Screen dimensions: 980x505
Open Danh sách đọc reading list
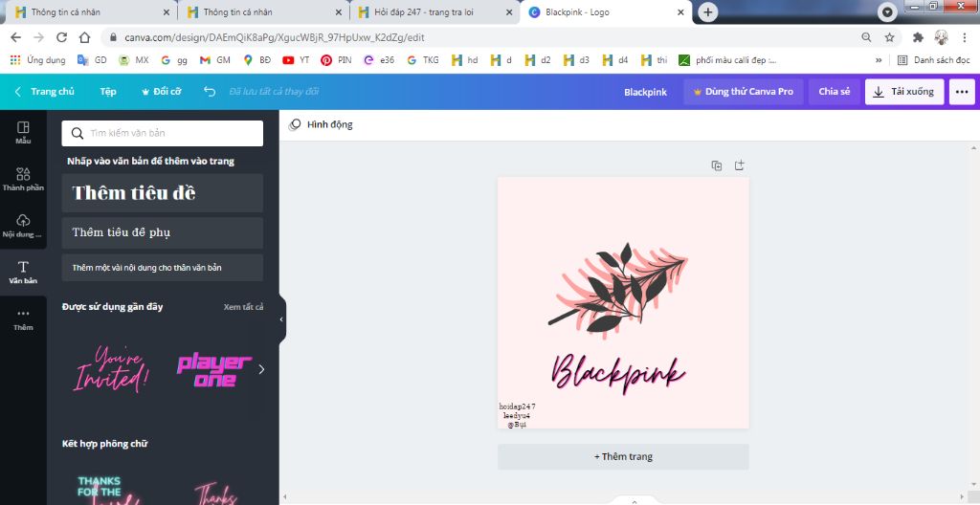(x=934, y=60)
